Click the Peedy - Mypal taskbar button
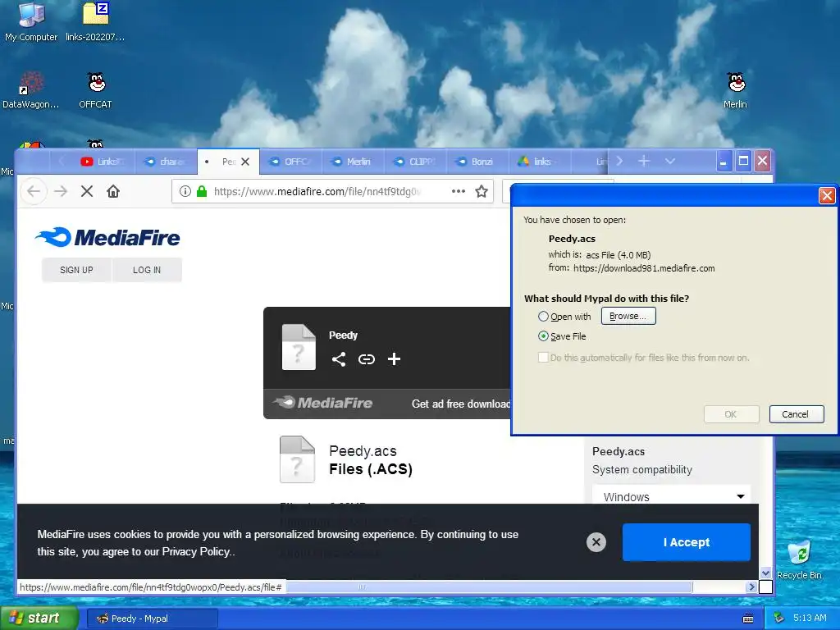The width and height of the screenshot is (840, 630). click(x=152, y=619)
